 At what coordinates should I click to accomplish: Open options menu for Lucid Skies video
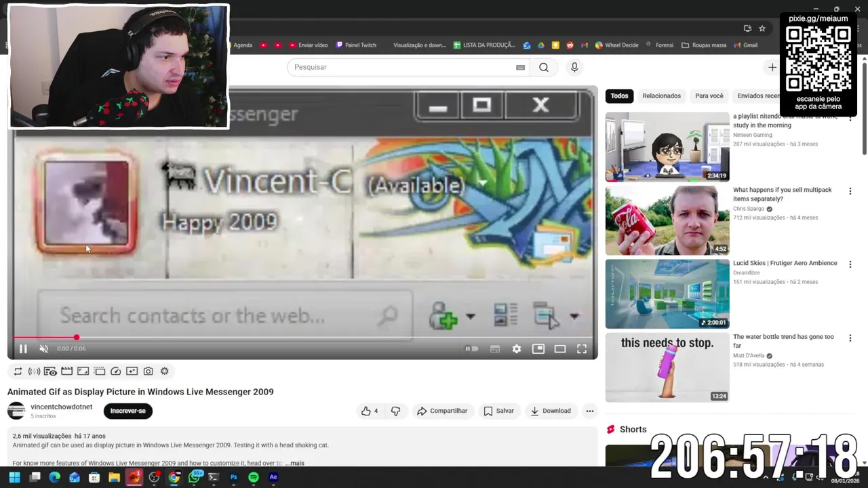(850, 264)
